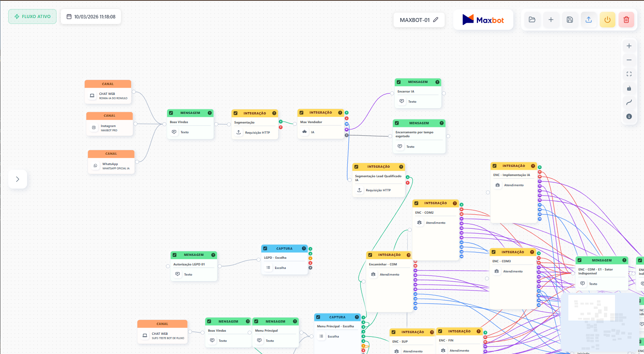Click the "IA" row in the Max Vendedor node
The width and height of the screenshot is (644, 354).
tap(321, 132)
